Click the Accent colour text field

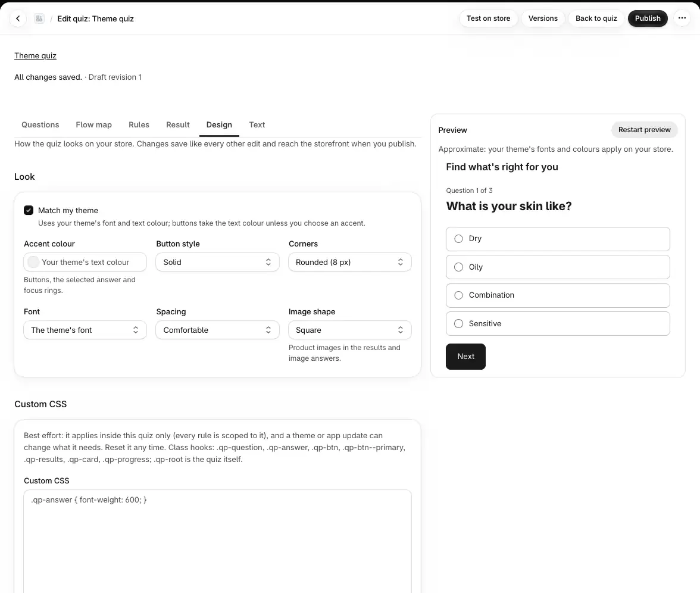[85, 262]
